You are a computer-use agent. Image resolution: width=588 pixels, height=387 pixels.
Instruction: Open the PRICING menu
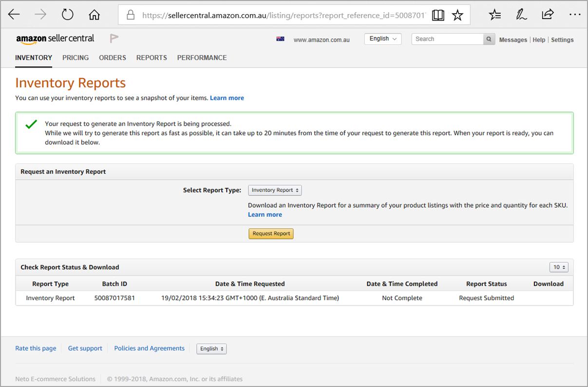(x=76, y=58)
